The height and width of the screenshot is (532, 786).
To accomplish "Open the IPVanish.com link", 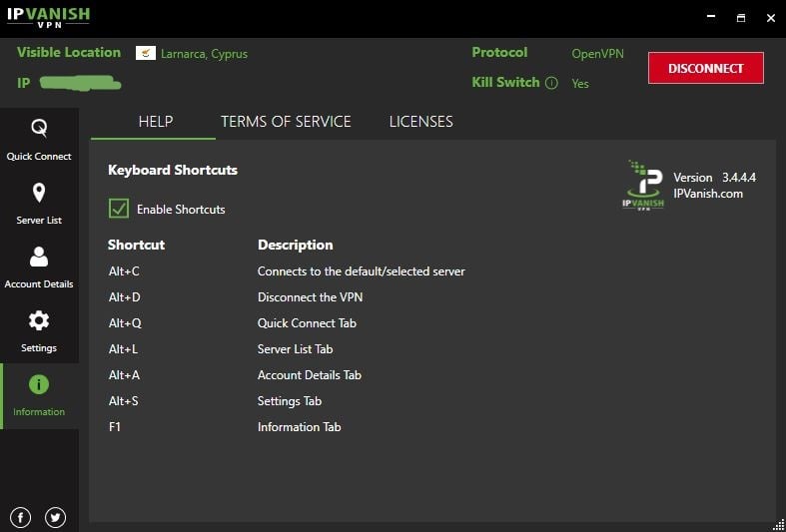I will [708, 194].
